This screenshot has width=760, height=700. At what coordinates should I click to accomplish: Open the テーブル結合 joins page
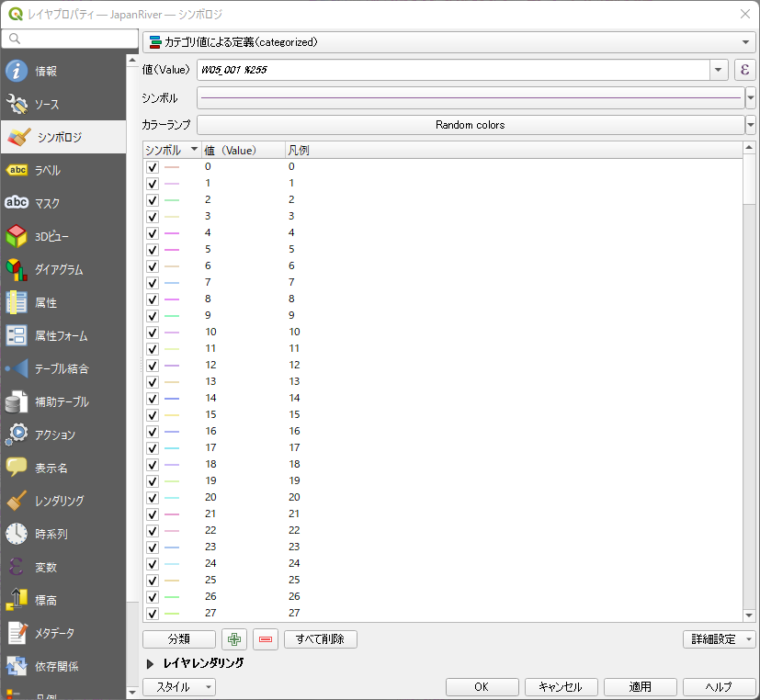[x=62, y=369]
